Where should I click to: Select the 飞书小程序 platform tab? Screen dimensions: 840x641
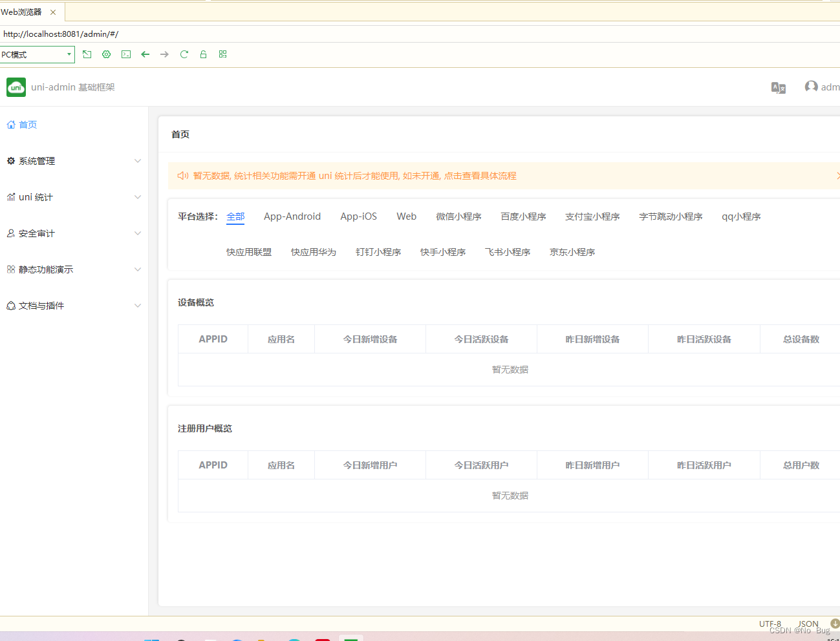pos(508,252)
